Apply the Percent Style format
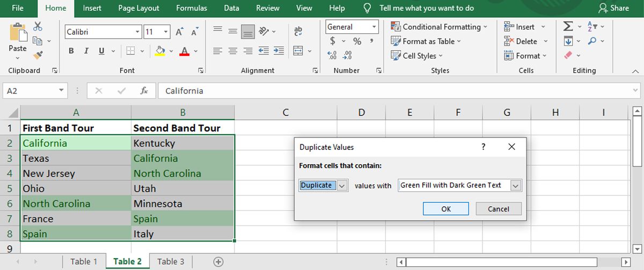This screenshot has width=644, height=270. [357, 41]
